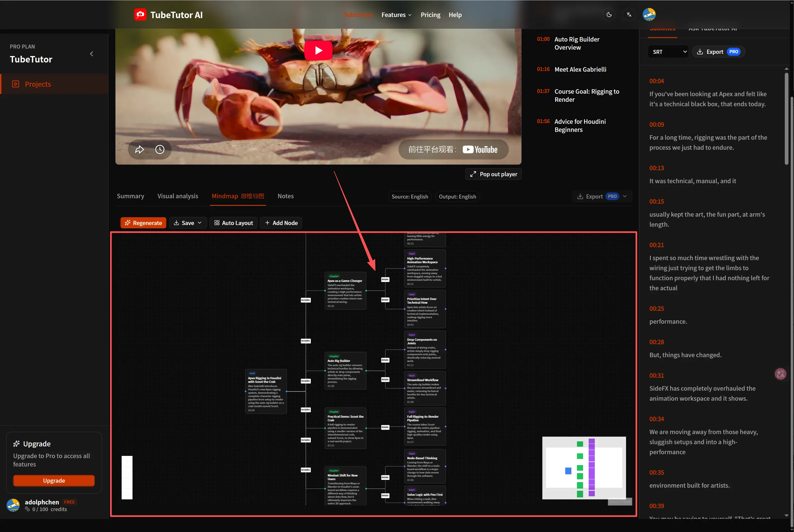Select the High-Performance Animation Workspace topic node
The image size is (794, 532).
tap(425, 269)
